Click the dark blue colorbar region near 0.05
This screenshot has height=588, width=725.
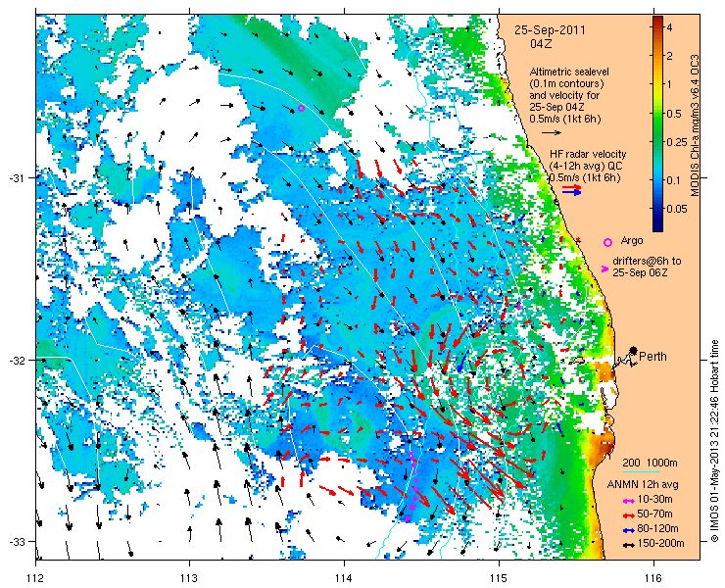pos(657,209)
